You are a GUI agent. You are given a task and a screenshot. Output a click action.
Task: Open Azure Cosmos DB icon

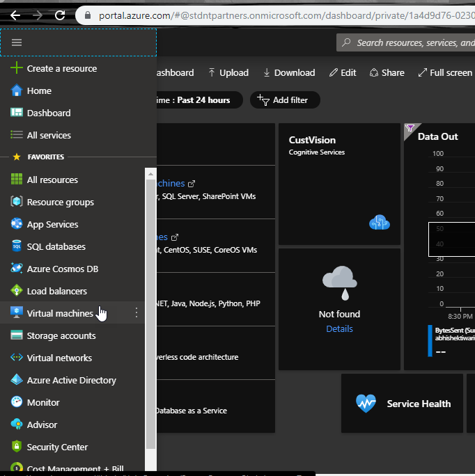(17, 269)
